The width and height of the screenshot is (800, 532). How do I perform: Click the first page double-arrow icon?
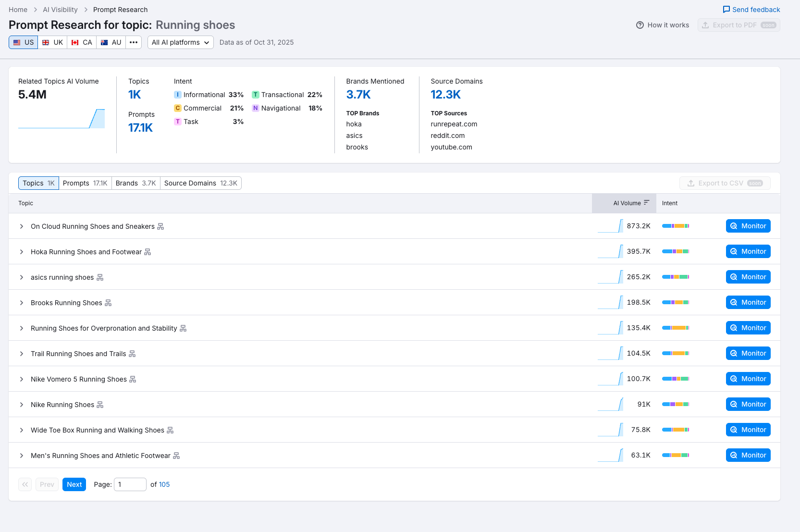[x=25, y=484]
